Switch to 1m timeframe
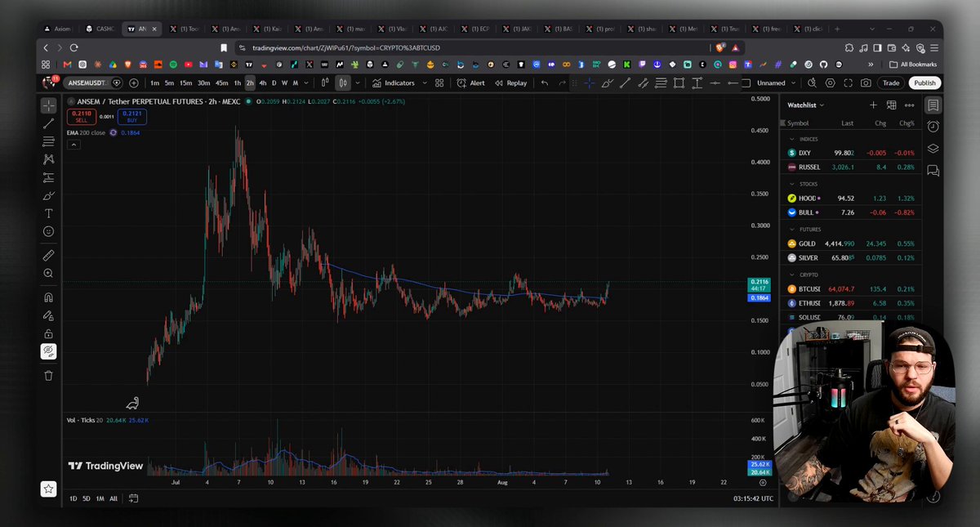The height and width of the screenshot is (527, 980). pos(154,83)
